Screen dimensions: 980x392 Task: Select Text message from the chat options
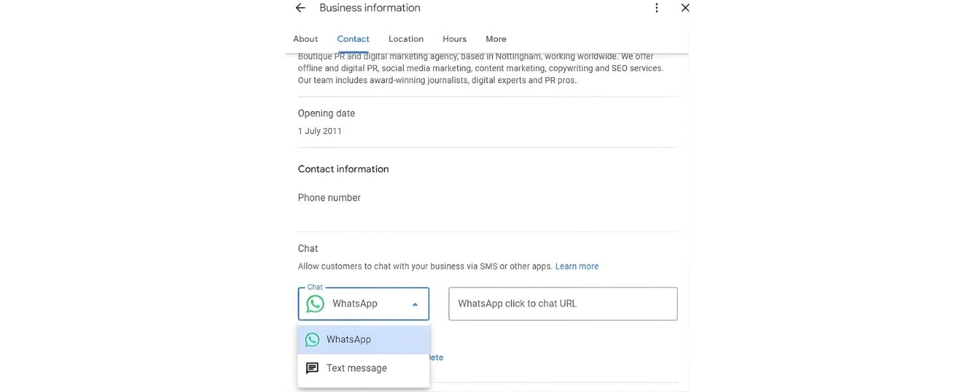click(x=356, y=367)
